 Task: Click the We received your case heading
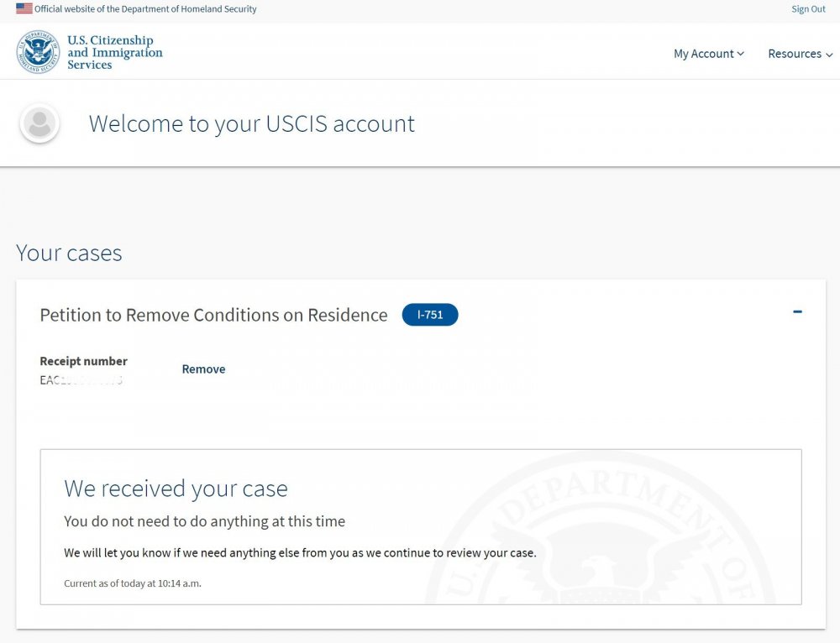(176, 489)
